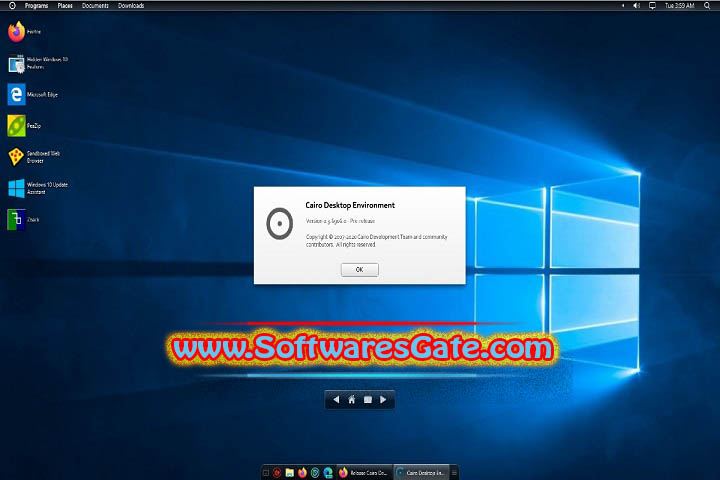This screenshot has width=720, height=480.
Task: Click the version pre-release text in dialog
Action: tap(340, 221)
